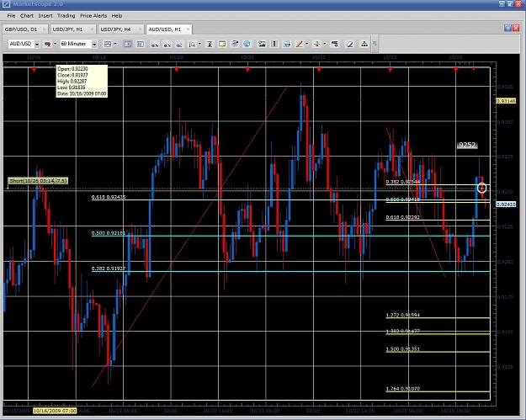Toggle the highlighted cursor mode button

click(x=127, y=44)
